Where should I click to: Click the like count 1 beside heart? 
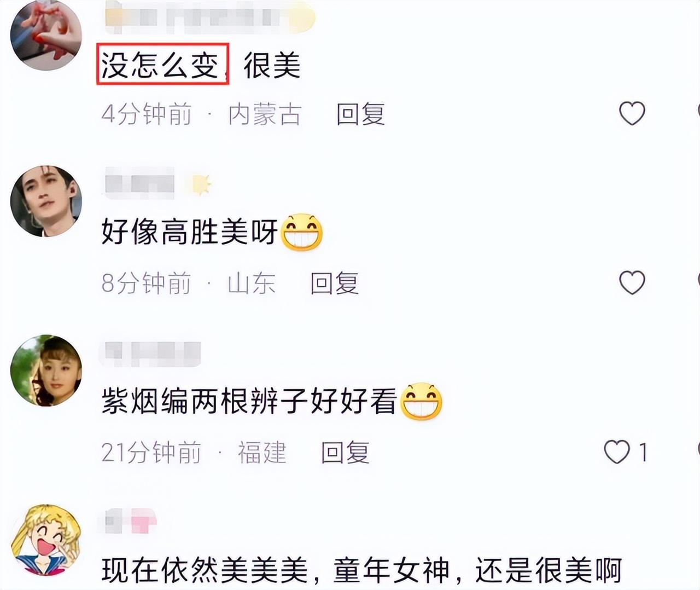click(x=643, y=453)
